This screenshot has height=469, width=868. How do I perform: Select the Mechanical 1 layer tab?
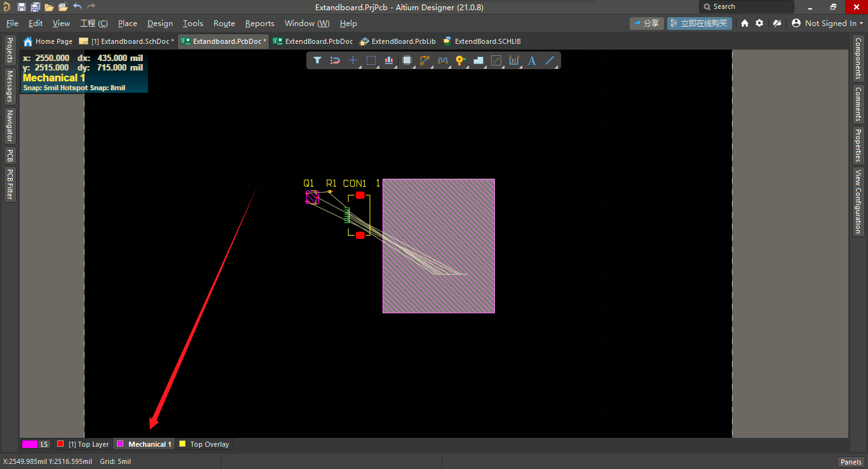point(144,444)
